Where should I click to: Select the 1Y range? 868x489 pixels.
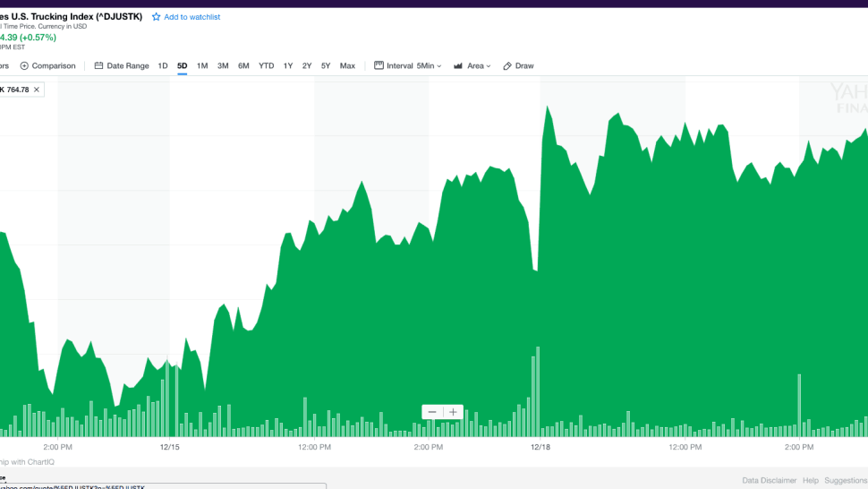288,65
